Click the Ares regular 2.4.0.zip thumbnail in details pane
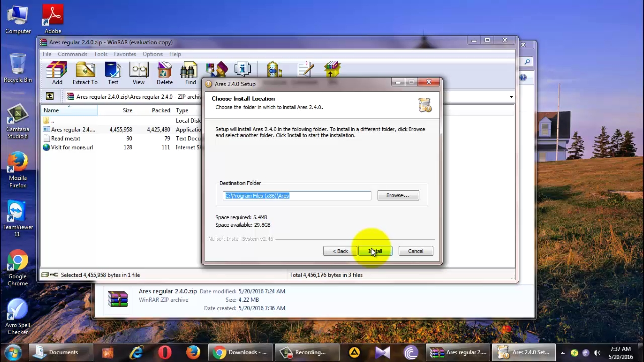 tap(118, 299)
